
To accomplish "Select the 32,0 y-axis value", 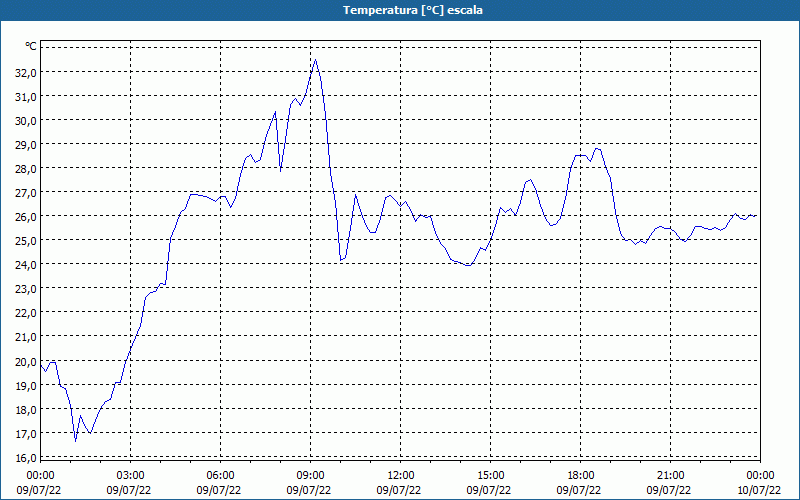I will pyautogui.click(x=26, y=73).
